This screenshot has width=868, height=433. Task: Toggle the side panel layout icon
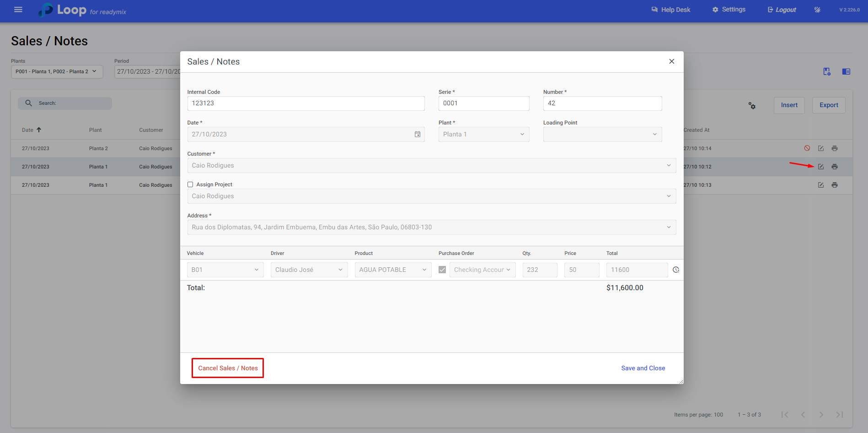tap(846, 71)
